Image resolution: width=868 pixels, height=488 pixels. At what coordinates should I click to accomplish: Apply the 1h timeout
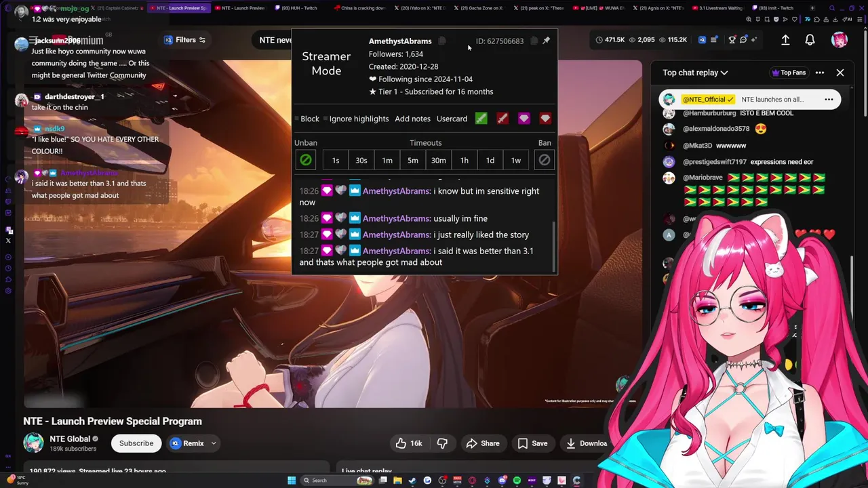pyautogui.click(x=465, y=161)
